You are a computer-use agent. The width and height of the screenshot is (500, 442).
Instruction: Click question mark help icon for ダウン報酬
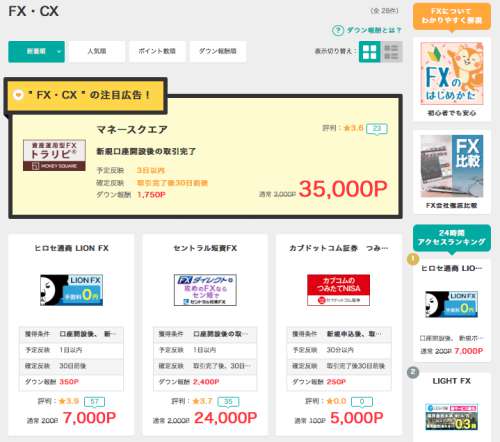[x=338, y=30]
